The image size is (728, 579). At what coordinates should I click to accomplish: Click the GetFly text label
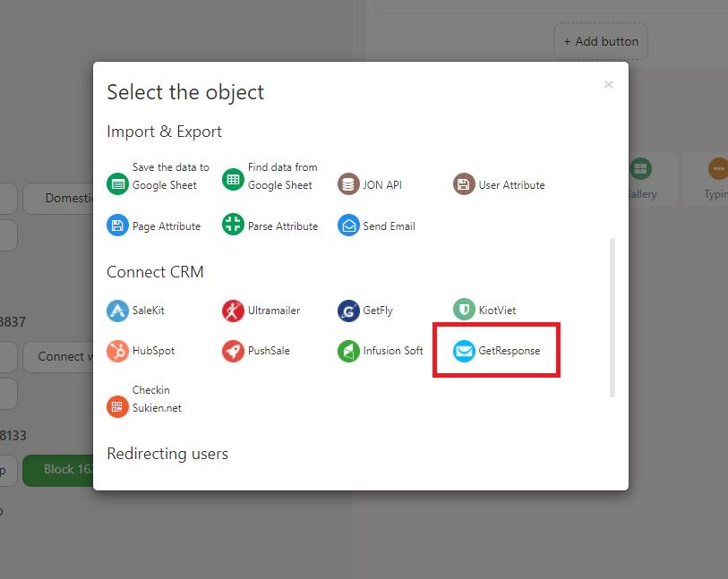378,311
